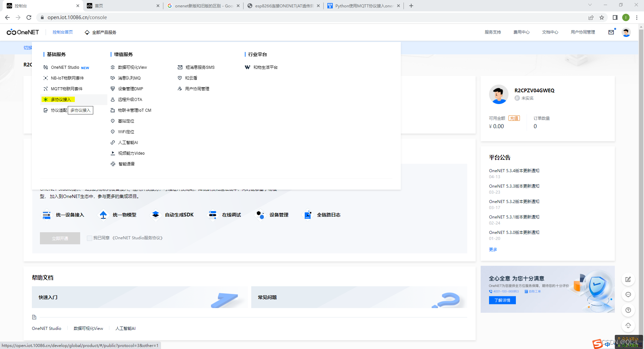
Task: Check the OneNET Studio 服务协议 agreement checkbox
Action: tap(89, 238)
